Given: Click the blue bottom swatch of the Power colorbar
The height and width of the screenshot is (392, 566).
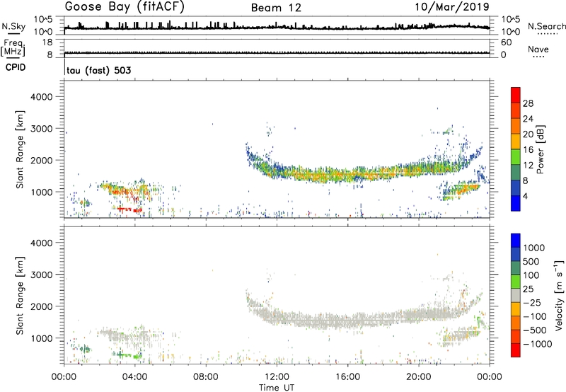Looking at the screenshot, I should click(516, 204).
